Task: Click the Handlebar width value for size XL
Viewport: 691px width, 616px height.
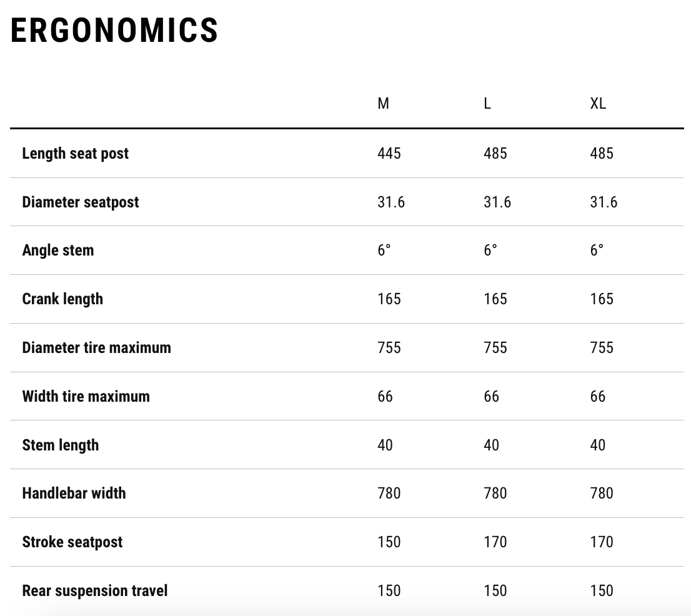Action: click(602, 494)
